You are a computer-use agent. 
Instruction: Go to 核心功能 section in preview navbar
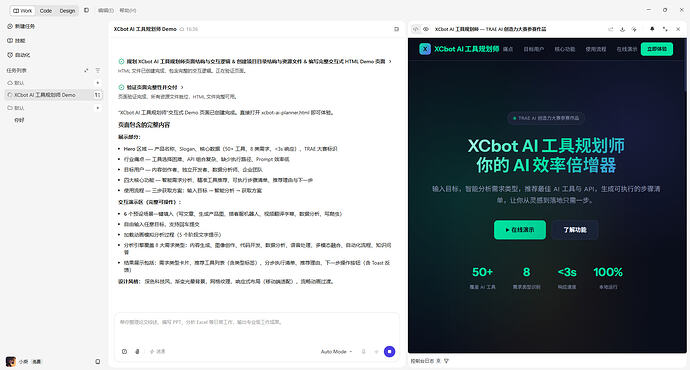[x=565, y=49]
